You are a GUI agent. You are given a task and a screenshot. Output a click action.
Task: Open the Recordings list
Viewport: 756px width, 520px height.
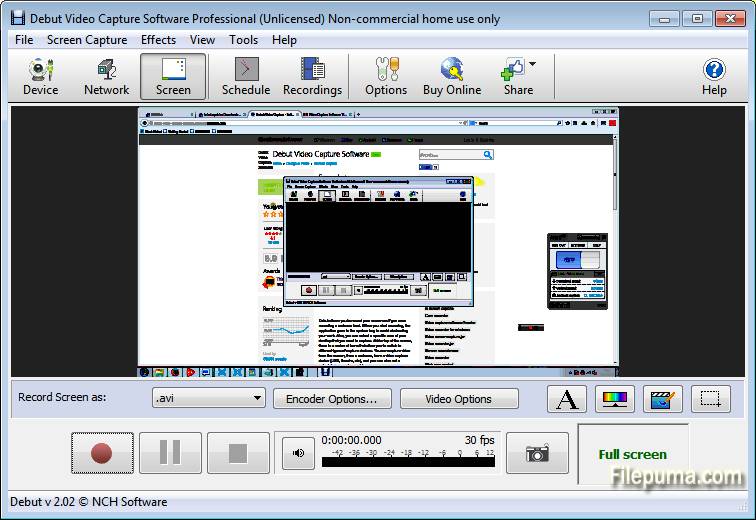tap(312, 77)
